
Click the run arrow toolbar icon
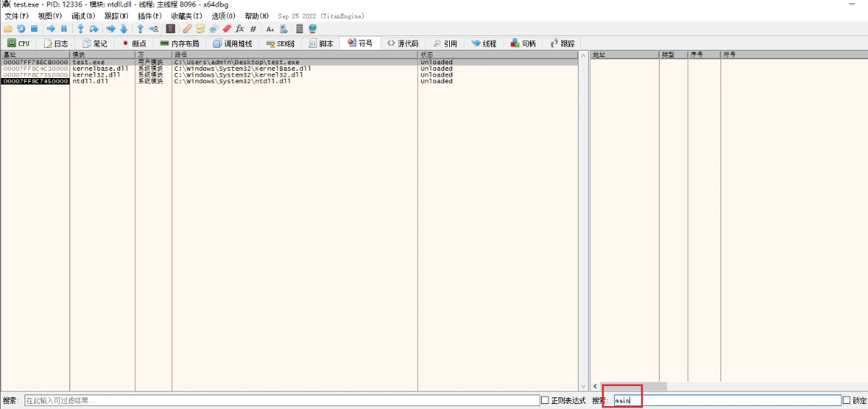click(51, 29)
